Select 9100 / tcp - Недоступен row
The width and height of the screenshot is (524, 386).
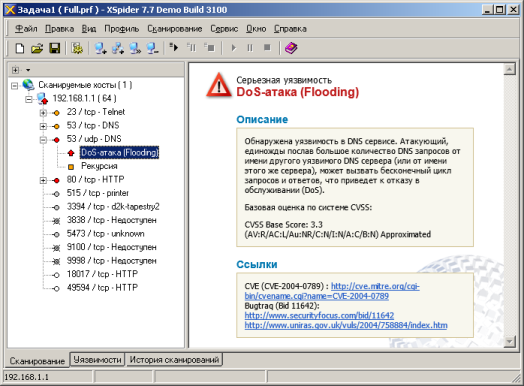(x=112, y=247)
